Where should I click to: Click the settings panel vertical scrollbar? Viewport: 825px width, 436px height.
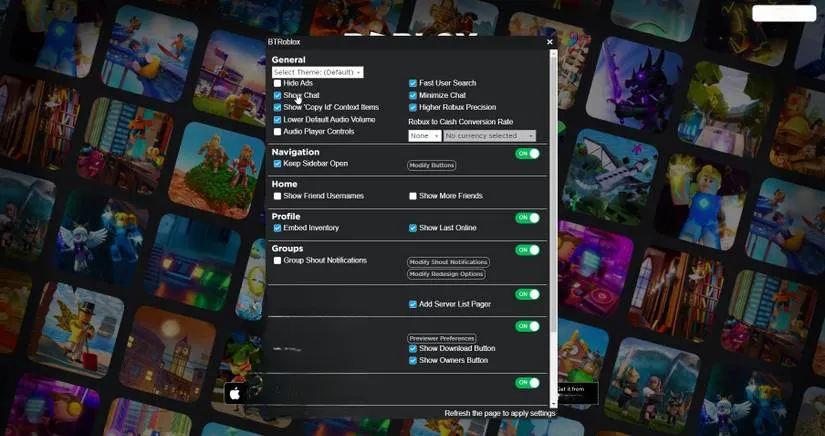coord(554,220)
